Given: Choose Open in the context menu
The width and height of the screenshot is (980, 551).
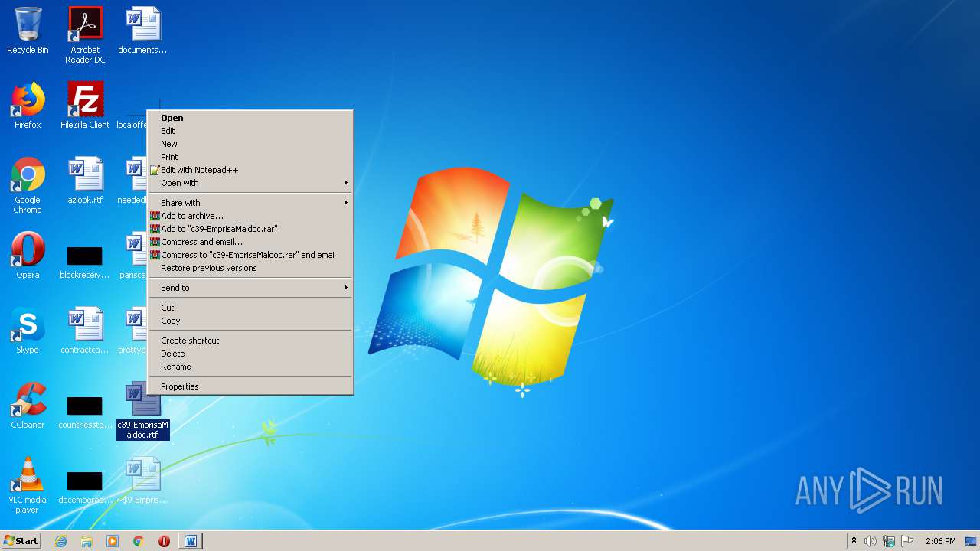Looking at the screenshot, I should [250, 118].
